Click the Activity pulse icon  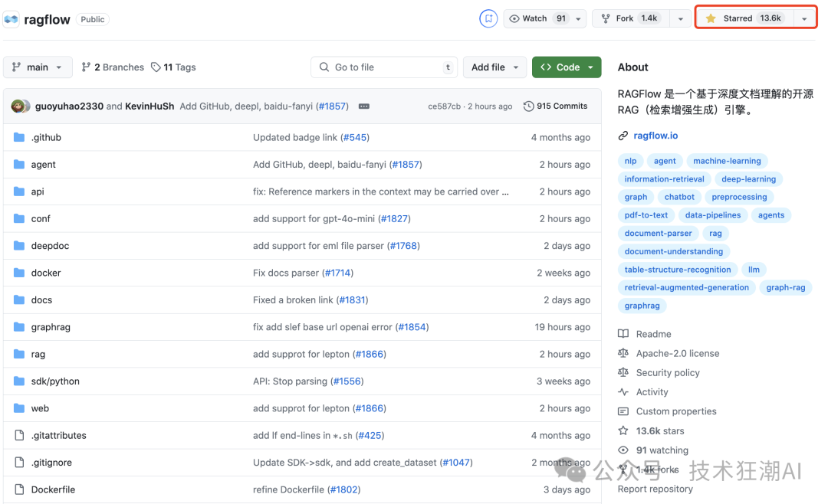coord(623,391)
